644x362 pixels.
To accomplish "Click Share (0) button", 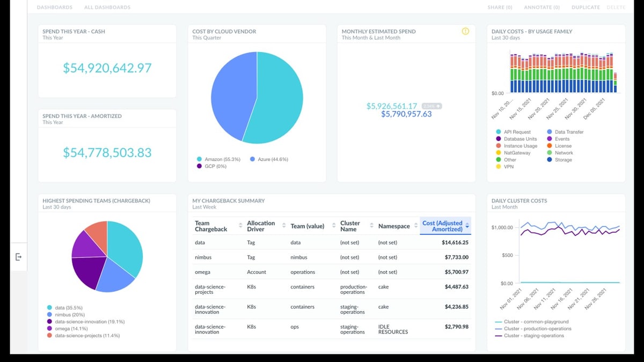I will click(500, 8).
